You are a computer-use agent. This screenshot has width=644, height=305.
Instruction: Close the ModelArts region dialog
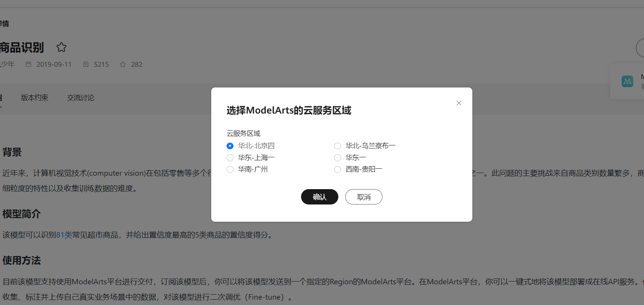click(459, 103)
